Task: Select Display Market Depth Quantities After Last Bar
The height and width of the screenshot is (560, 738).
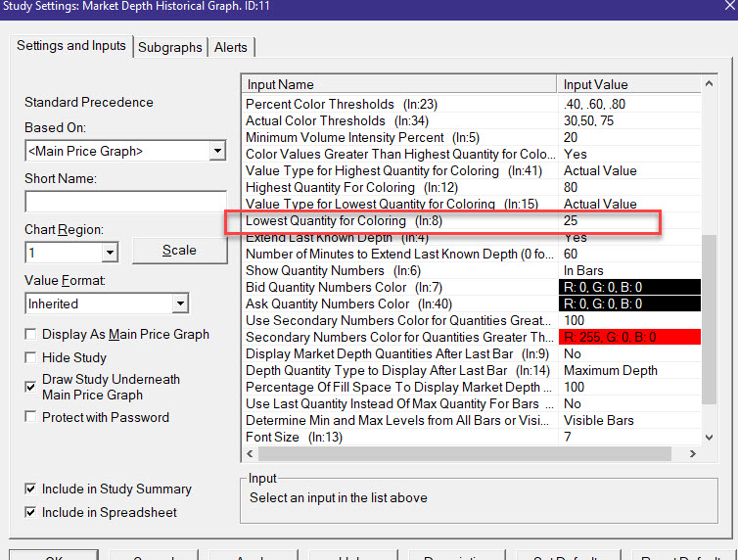Action: [x=472, y=353]
